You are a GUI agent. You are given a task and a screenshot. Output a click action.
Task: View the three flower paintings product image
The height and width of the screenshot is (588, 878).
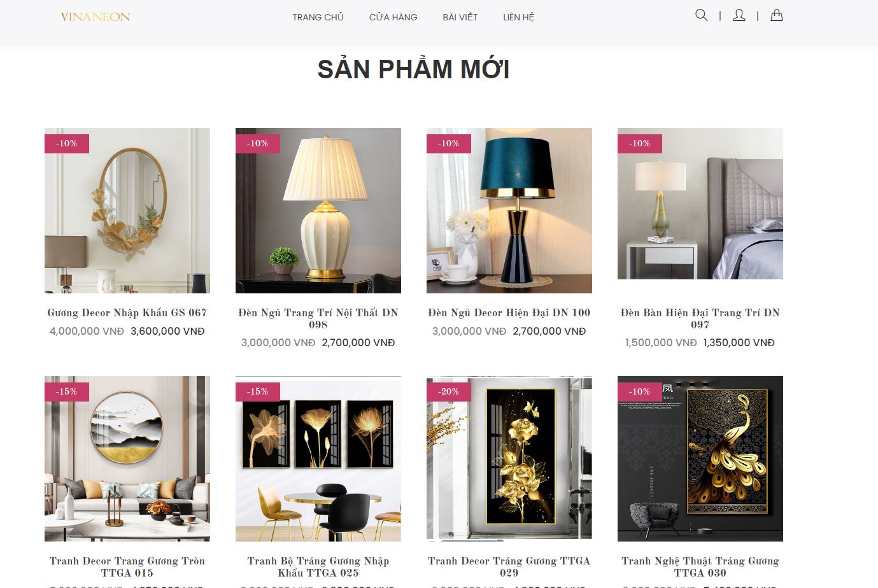(x=318, y=459)
